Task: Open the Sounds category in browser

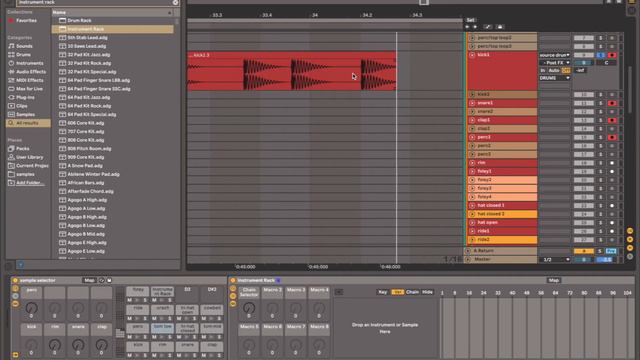Action: (24, 46)
